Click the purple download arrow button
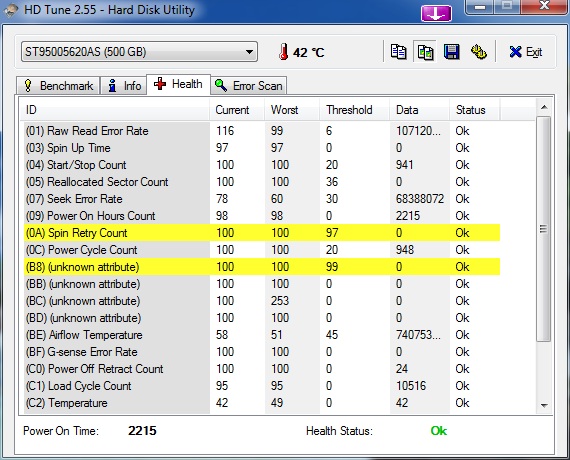 [436, 13]
